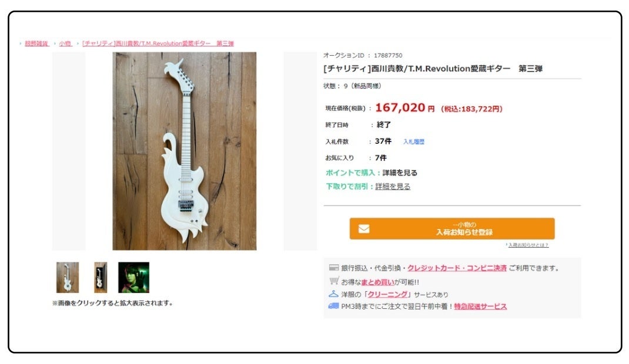Follow the クレジットカード・コンビニ決済 link

click(x=457, y=268)
